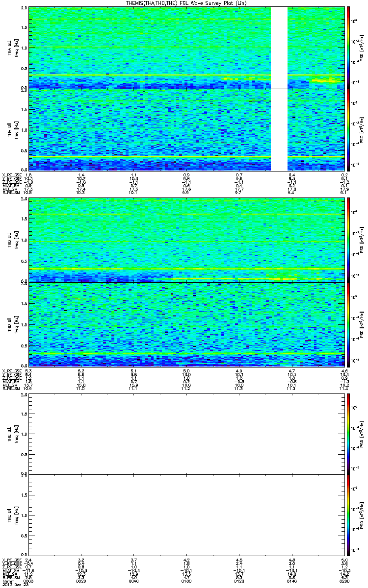Viewport: 368px width, 588px height.
Task: Click the R_RE_SM label below the THD panels
Action: (x=10, y=389)
